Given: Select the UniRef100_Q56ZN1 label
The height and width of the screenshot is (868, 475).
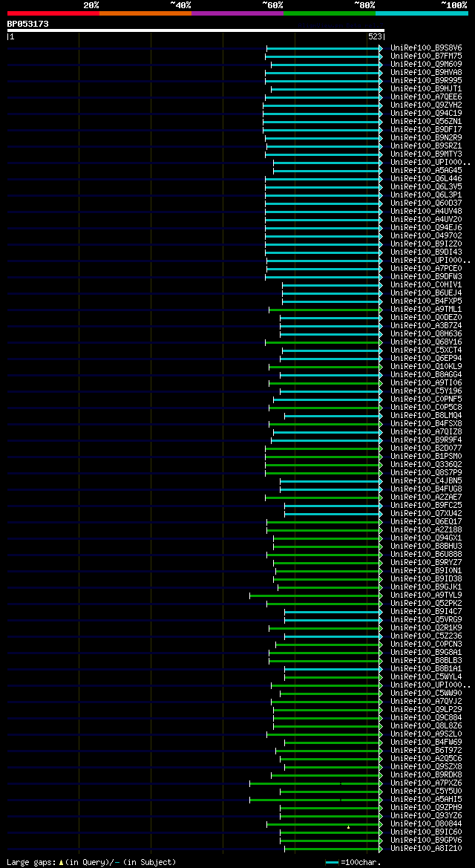Looking at the screenshot, I should 426,121.
